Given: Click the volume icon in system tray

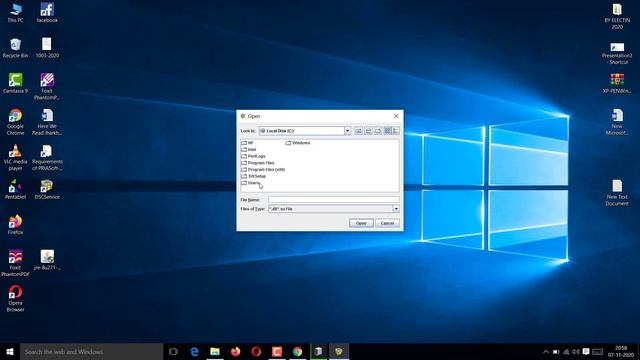Looking at the screenshot, I should 576,351.
